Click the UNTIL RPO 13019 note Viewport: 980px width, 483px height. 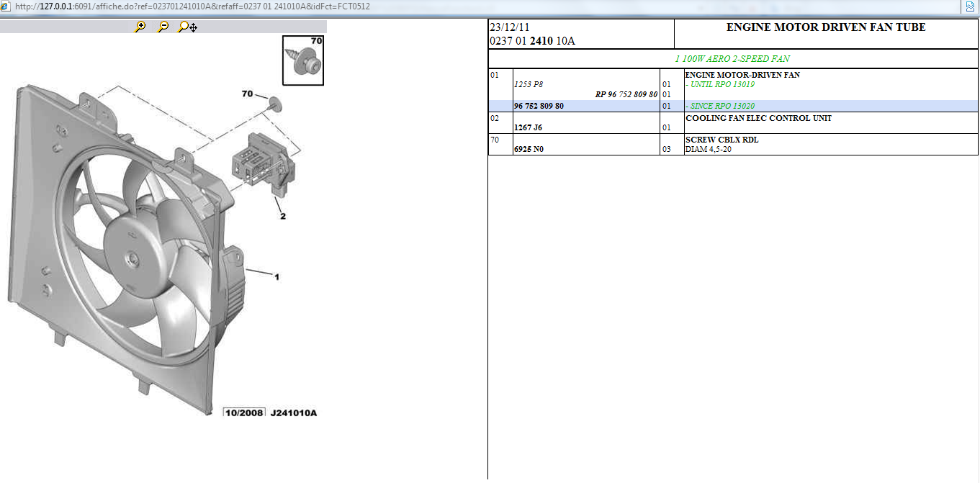(x=720, y=84)
